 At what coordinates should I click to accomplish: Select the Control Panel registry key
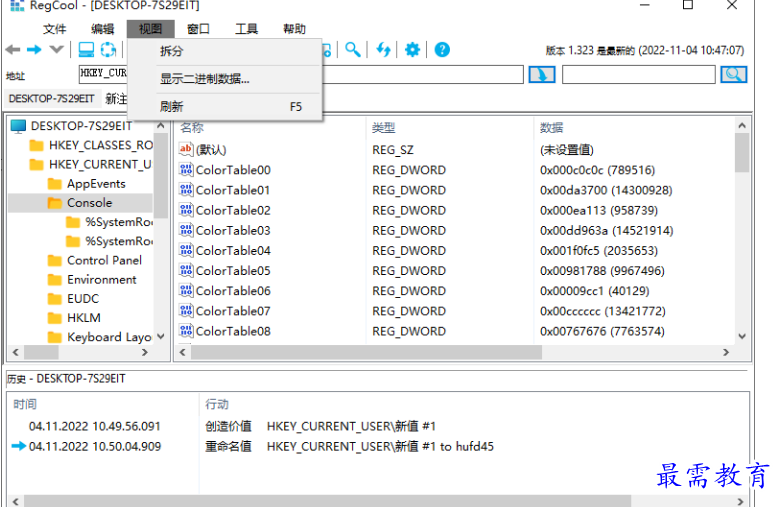(104, 260)
